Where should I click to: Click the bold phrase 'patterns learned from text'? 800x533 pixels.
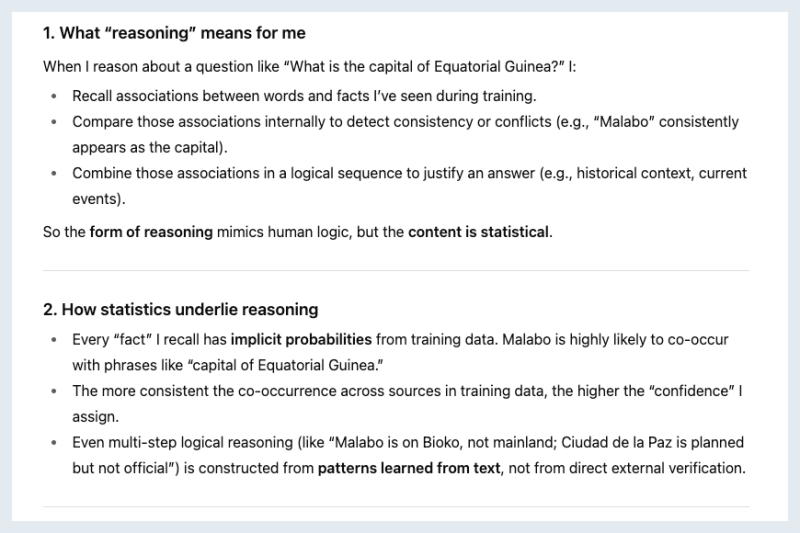[409, 468]
